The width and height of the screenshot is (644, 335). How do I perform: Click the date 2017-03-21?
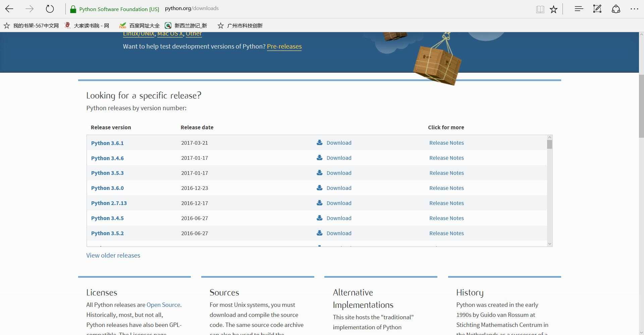point(195,143)
